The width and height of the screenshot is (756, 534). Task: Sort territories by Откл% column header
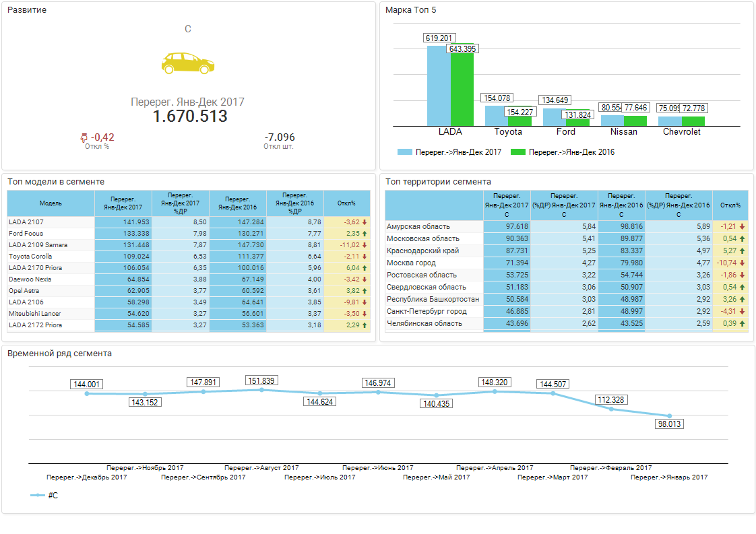[x=730, y=205]
